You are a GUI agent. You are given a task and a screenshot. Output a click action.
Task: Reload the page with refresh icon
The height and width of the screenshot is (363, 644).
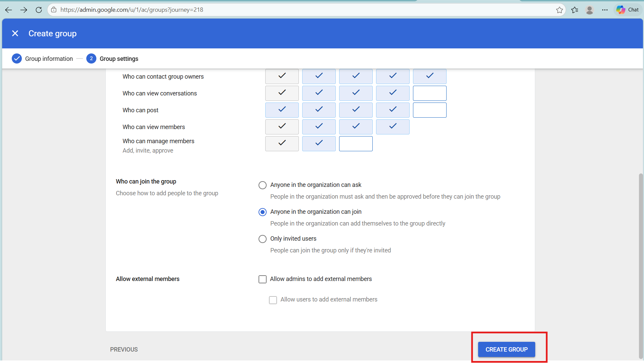(x=39, y=10)
